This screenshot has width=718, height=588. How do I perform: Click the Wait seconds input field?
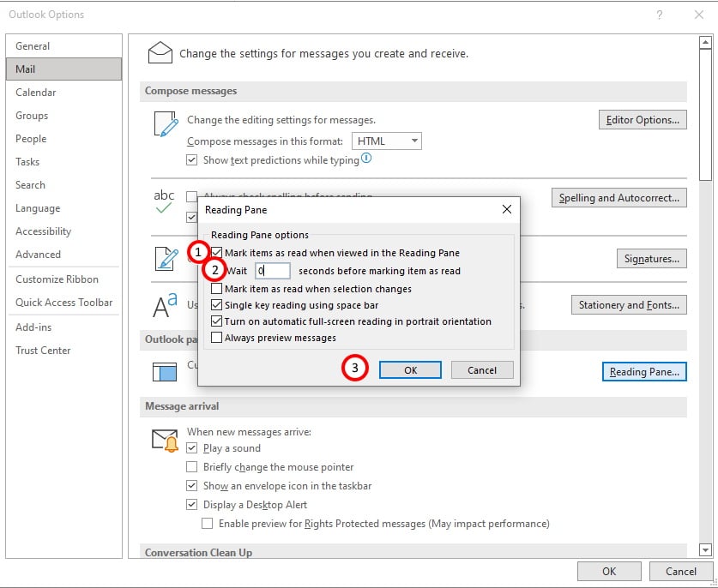tap(273, 271)
